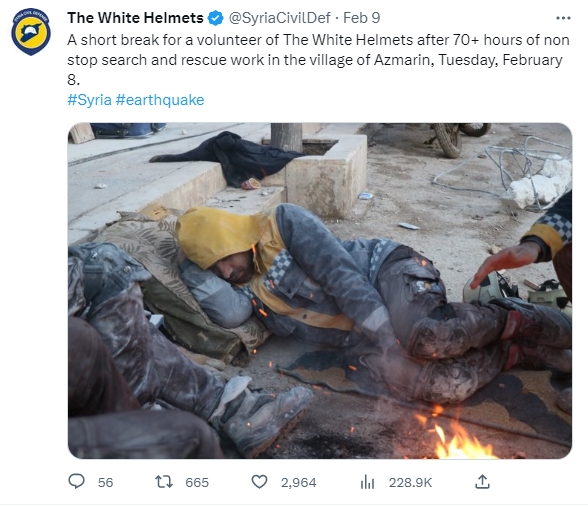Click the 228.9K views count
The width and height of the screenshot is (588, 506).
(410, 482)
